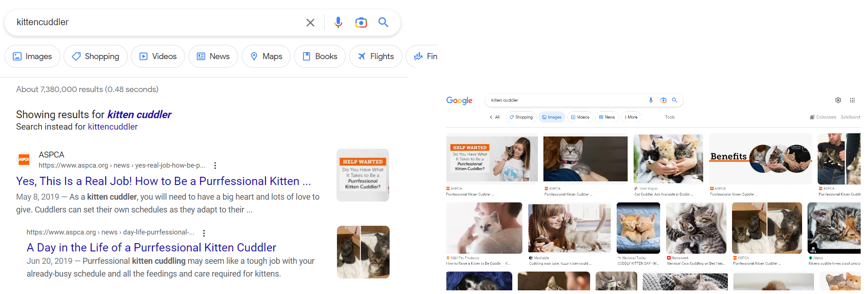Open the Tools options on image results
The height and width of the screenshot is (294, 868).
[x=670, y=117]
